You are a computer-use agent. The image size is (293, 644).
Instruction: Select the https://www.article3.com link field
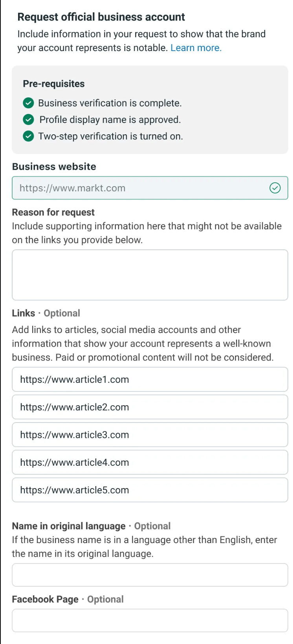(x=149, y=435)
